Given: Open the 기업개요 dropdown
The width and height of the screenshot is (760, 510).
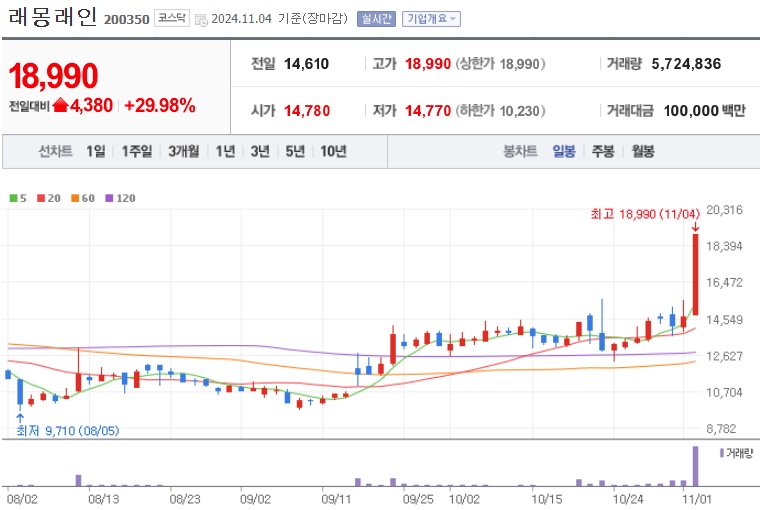Looking at the screenshot, I should click(431, 19).
